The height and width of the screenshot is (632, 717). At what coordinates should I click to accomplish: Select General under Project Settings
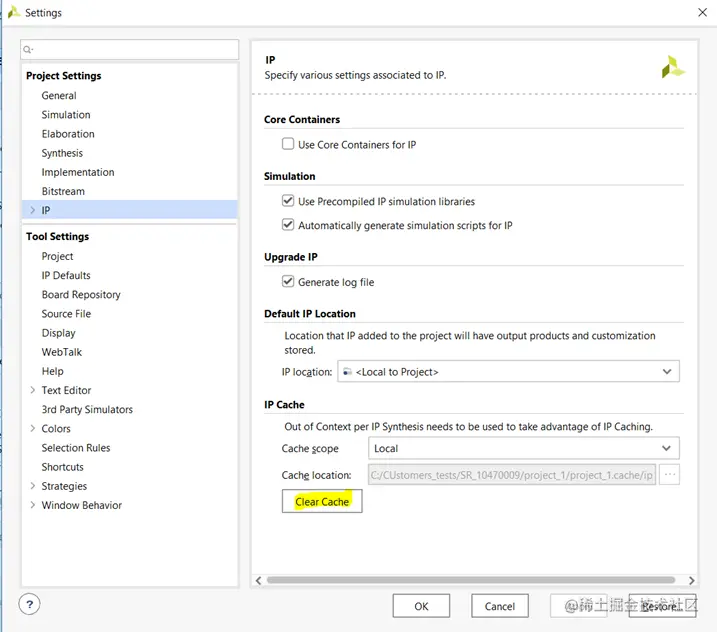[59, 96]
